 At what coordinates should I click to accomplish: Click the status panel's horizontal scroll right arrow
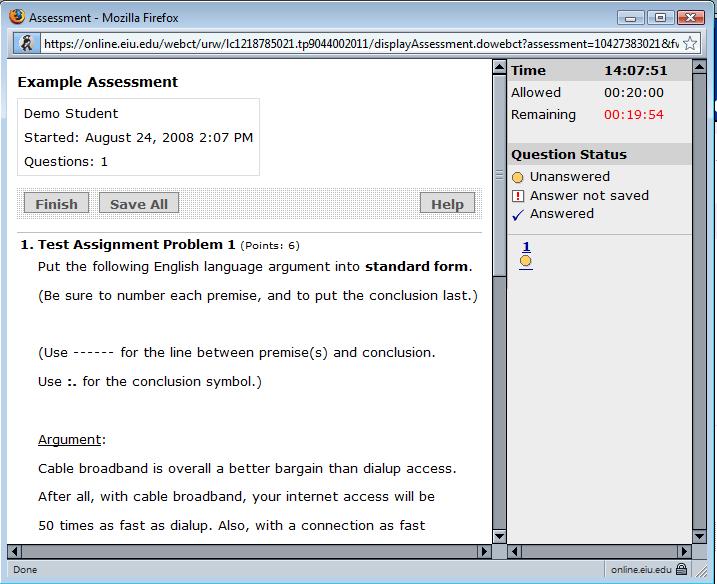[684, 551]
